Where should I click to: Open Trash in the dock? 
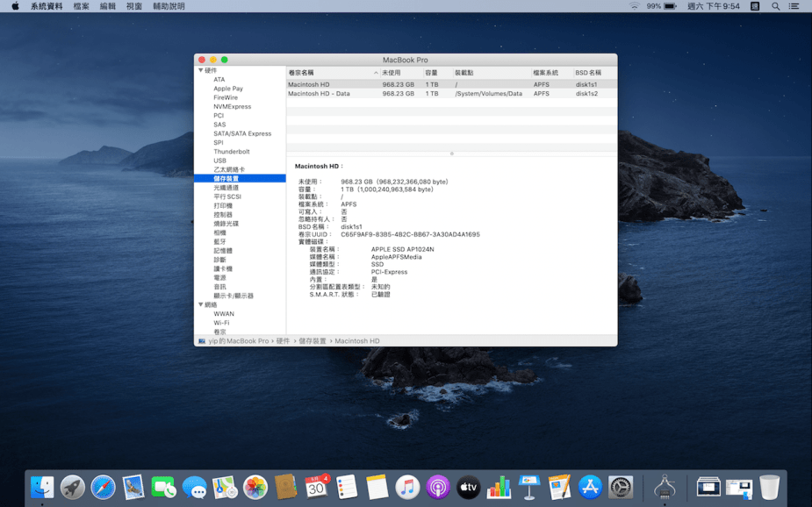coord(769,487)
